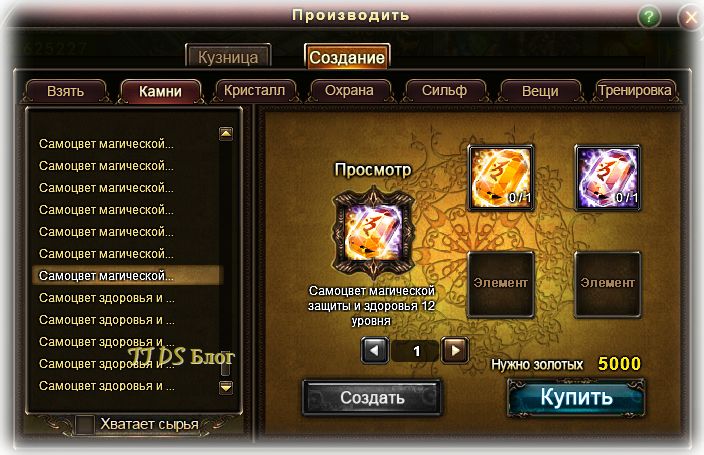704x455 pixels.
Task: Increase quantity with the right arrow
Action: point(455,350)
